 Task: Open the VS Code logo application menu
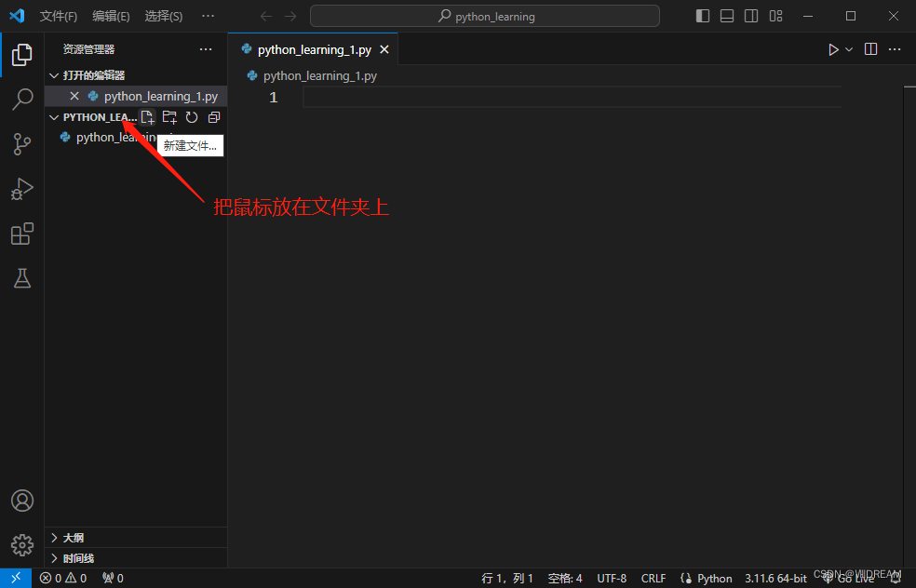coord(17,16)
